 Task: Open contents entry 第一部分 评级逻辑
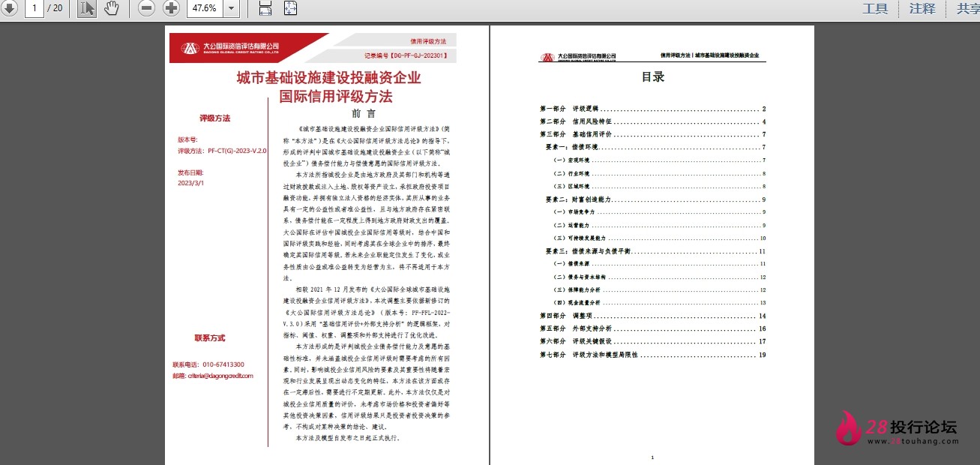652,109
